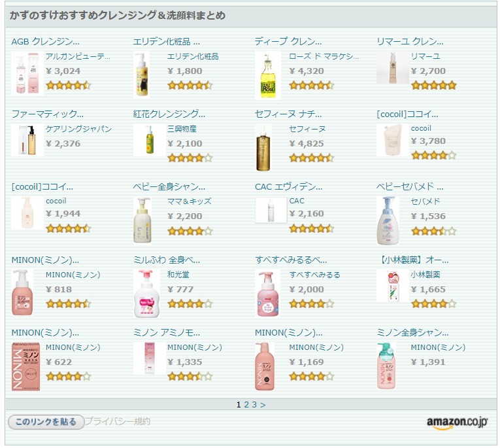This screenshot has height=448, width=500.
Task: Click the ¥ 2,160 price
Action: point(307,213)
